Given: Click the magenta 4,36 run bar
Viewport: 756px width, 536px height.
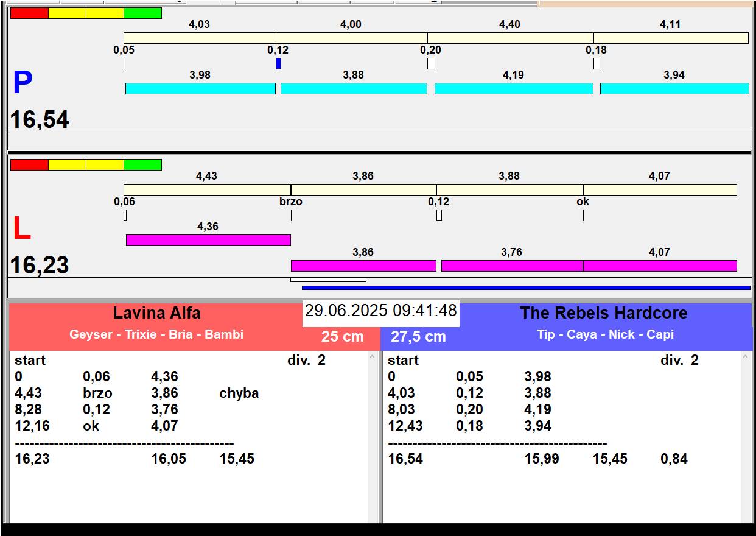Looking at the screenshot, I should click(x=208, y=240).
